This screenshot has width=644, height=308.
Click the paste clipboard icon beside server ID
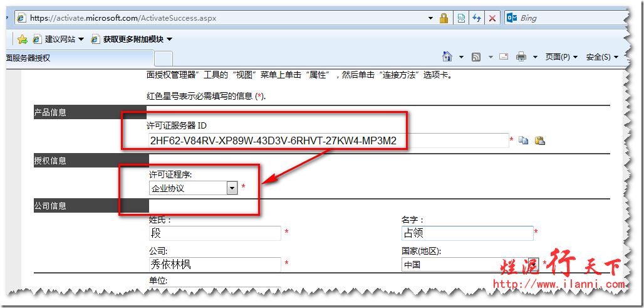click(x=539, y=141)
